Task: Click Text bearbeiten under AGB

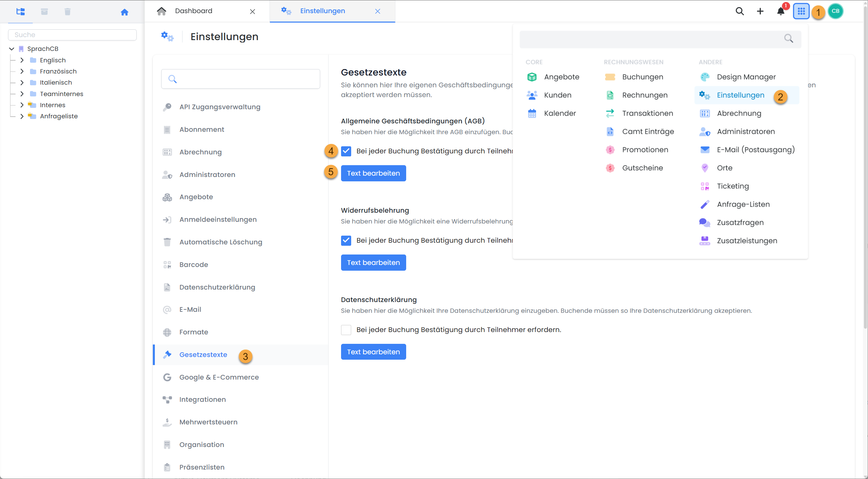Action: pyautogui.click(x=373, y=173)
